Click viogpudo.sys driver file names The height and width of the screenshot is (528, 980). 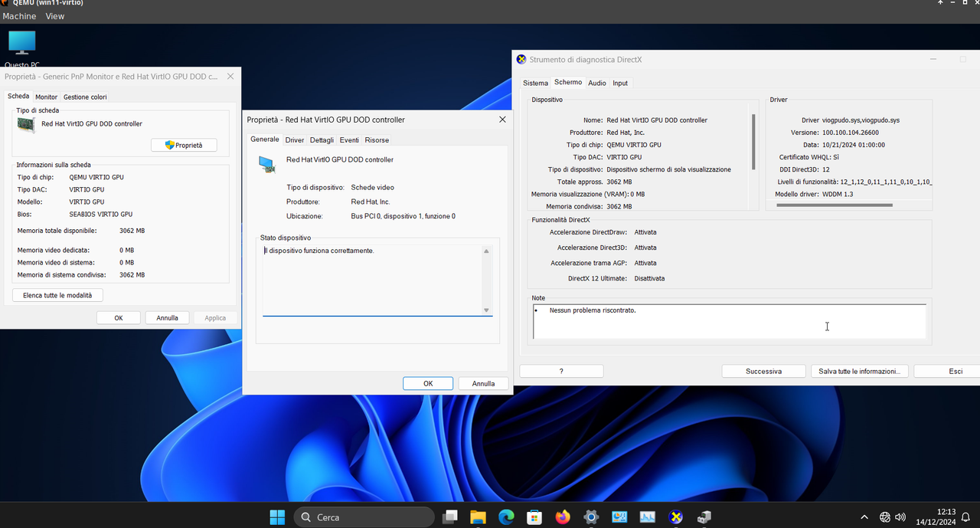point(861,120)
